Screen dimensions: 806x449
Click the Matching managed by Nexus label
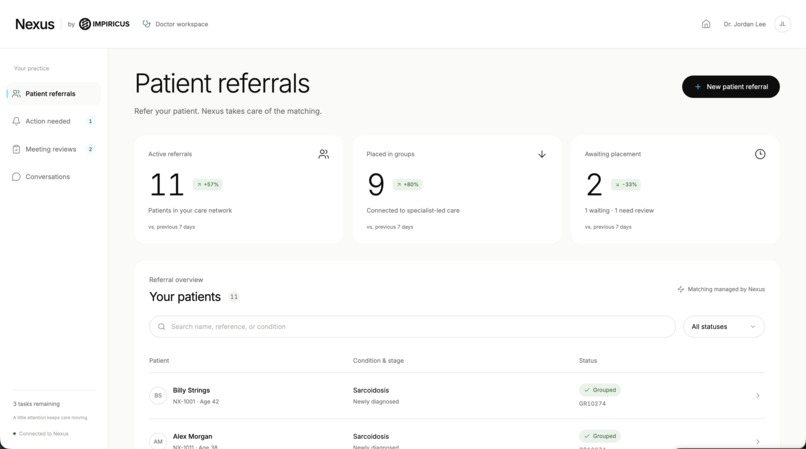pyautogui.click(x=726, y=289)
